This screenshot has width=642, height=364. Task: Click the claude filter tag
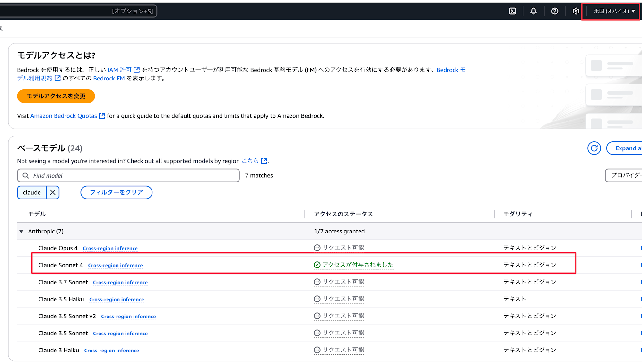tap(32, 192)
